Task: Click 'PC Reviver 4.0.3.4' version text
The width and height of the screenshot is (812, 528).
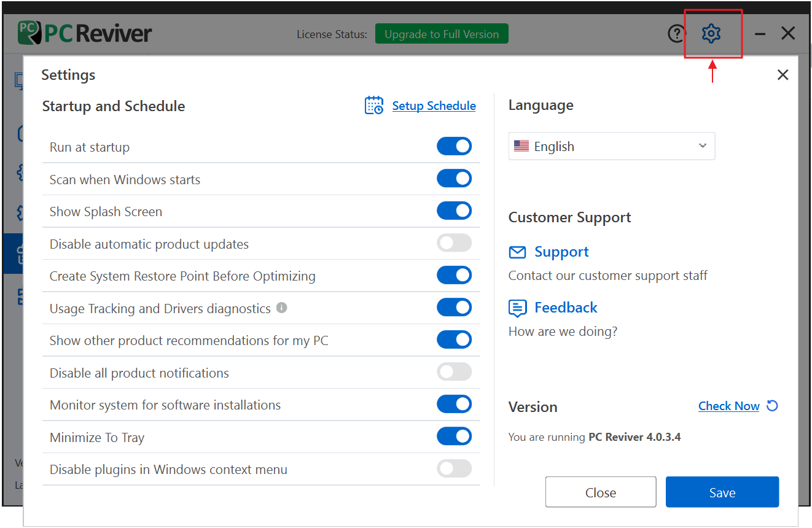Action: click(x=634, y=437)
